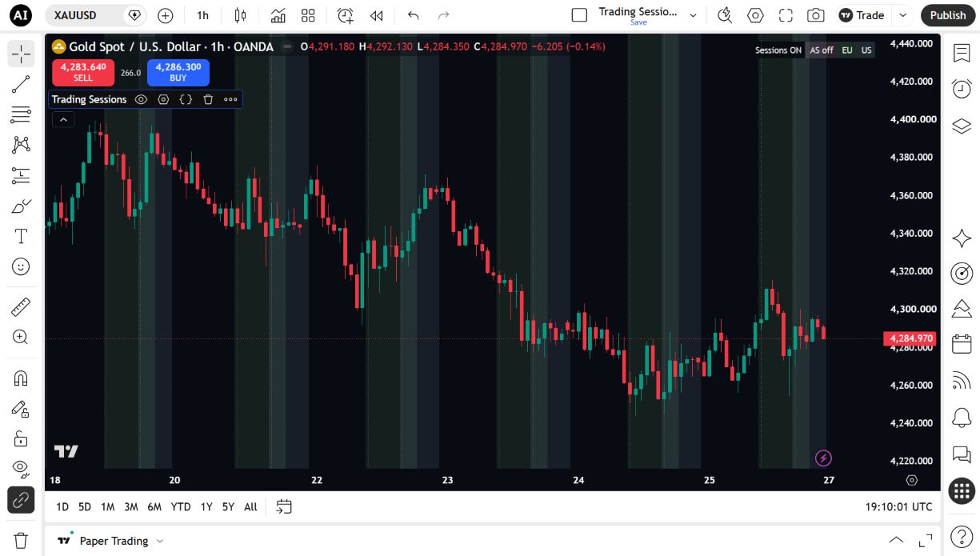Screen dimensions: 980x556
Task: Click the Publish button
Action: pyautogui.click(x=948, y=15)
